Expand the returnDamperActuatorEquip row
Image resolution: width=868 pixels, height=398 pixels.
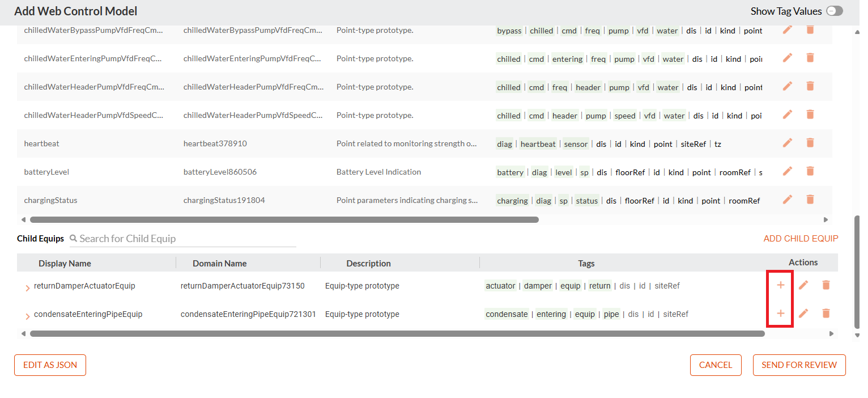(27, 288)
